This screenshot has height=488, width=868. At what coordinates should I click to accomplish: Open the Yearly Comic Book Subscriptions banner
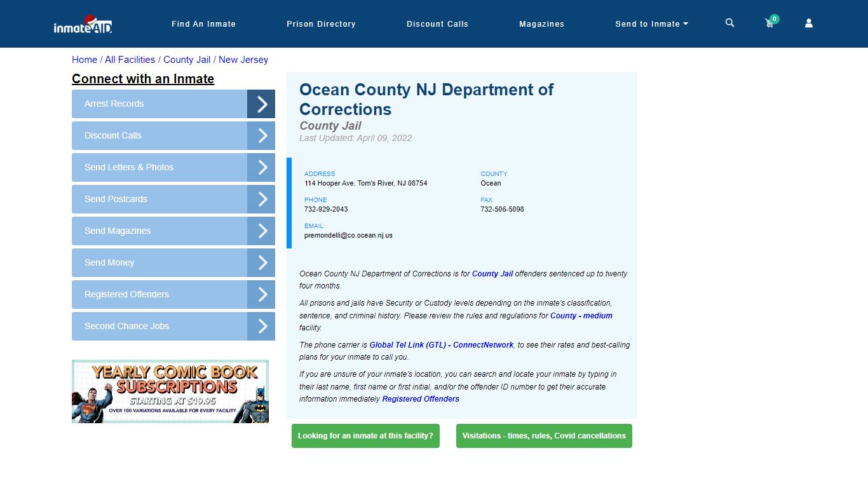(170, 391)
